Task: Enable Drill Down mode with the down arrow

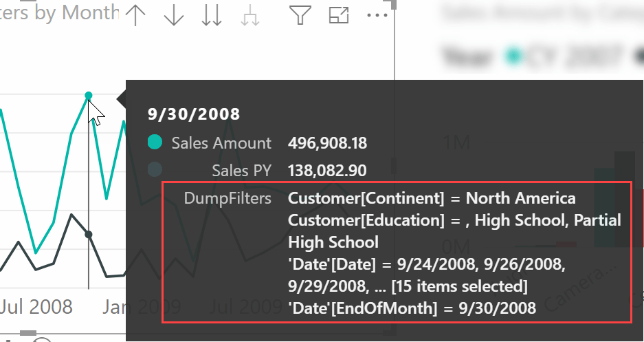Action: [x=174, y=15]
